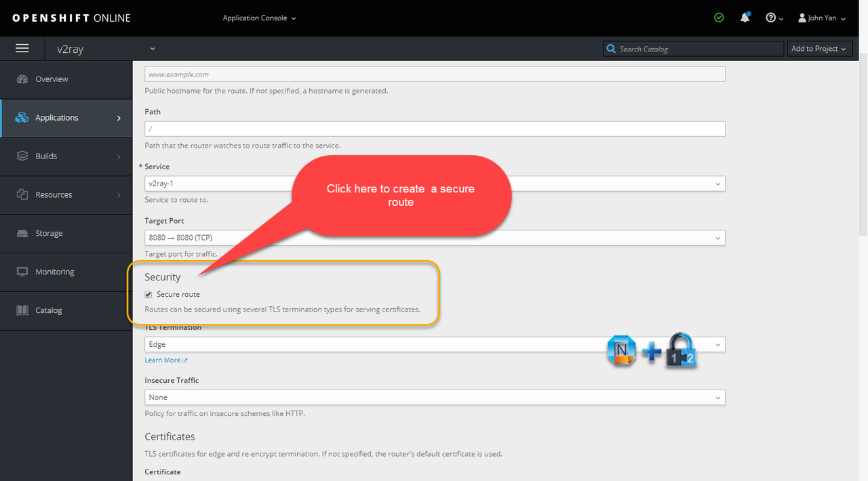Click the Overview dashboard icon
Viewport: 868px width, 481px height.
pos(22,79)
